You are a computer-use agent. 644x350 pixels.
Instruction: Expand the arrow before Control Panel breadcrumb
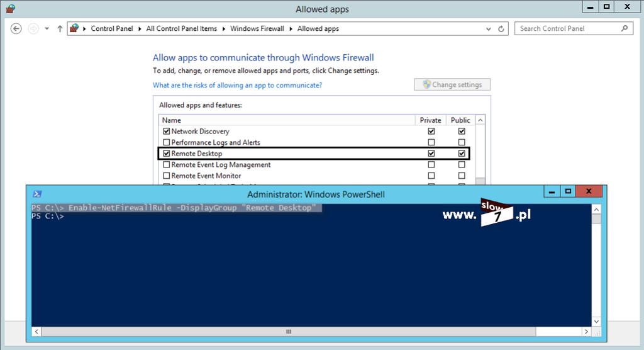pos(84,29)
